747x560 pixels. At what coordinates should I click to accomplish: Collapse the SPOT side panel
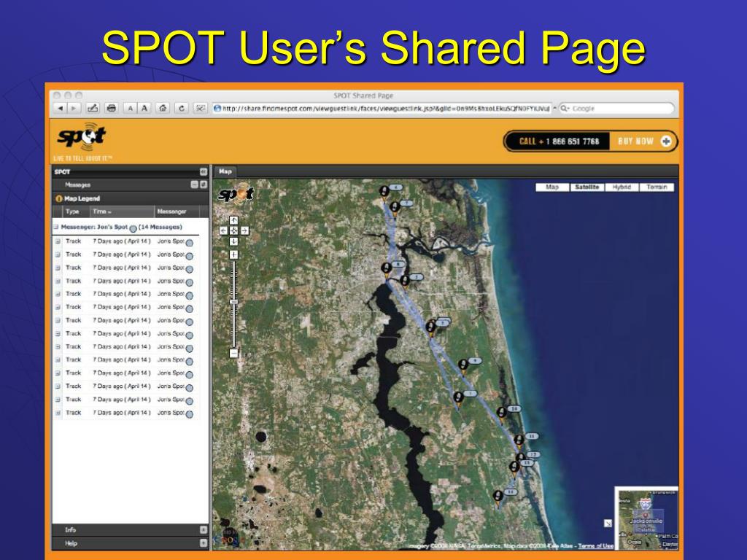pyautogui.click(x=204, y=172)
